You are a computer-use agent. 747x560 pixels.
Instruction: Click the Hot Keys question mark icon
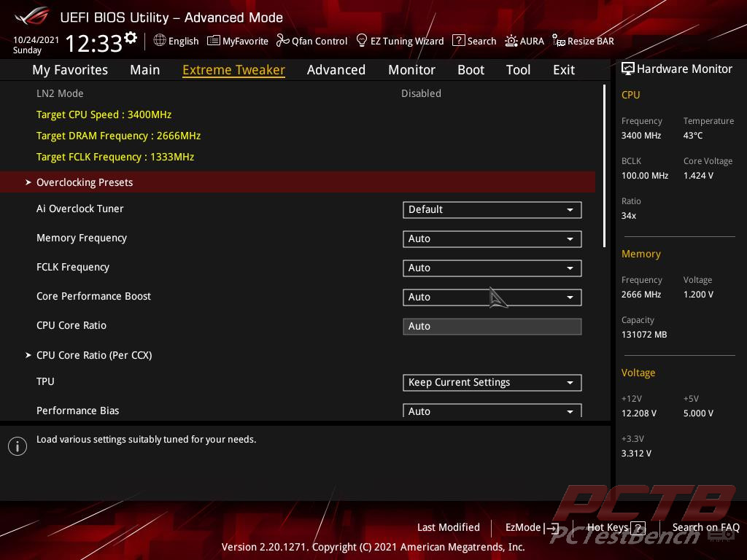[x=638, y=528]
